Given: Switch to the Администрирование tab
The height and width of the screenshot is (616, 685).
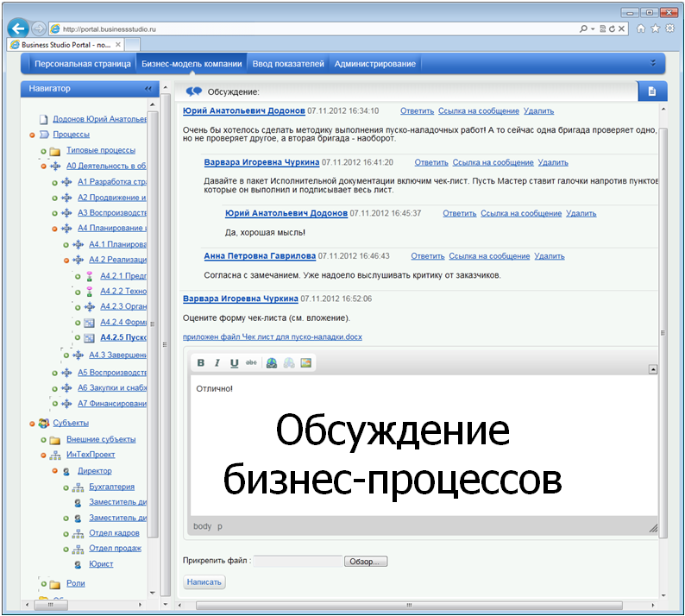Looking at the screenshot, I should point(374,63).
